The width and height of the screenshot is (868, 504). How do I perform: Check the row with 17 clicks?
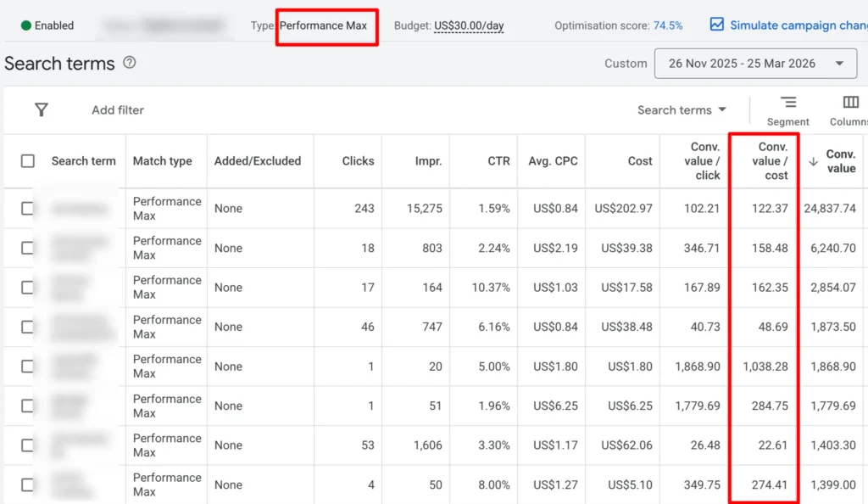click(28, 288)
